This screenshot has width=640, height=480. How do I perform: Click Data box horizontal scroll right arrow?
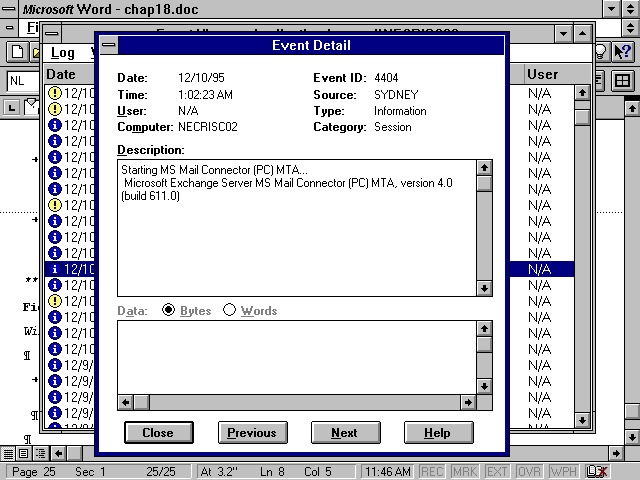point(468,402)
